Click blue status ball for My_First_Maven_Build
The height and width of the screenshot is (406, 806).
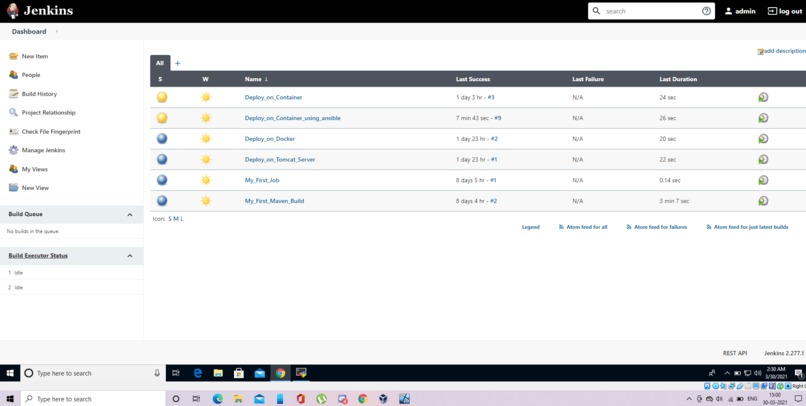pyautogui.click(x=162, y=200)
